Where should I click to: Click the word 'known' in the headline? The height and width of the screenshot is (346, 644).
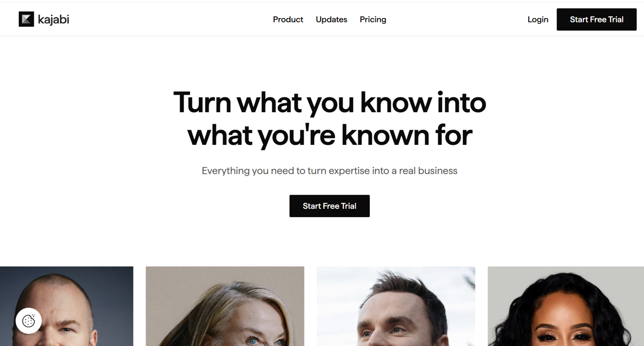(x=385, y=135)
